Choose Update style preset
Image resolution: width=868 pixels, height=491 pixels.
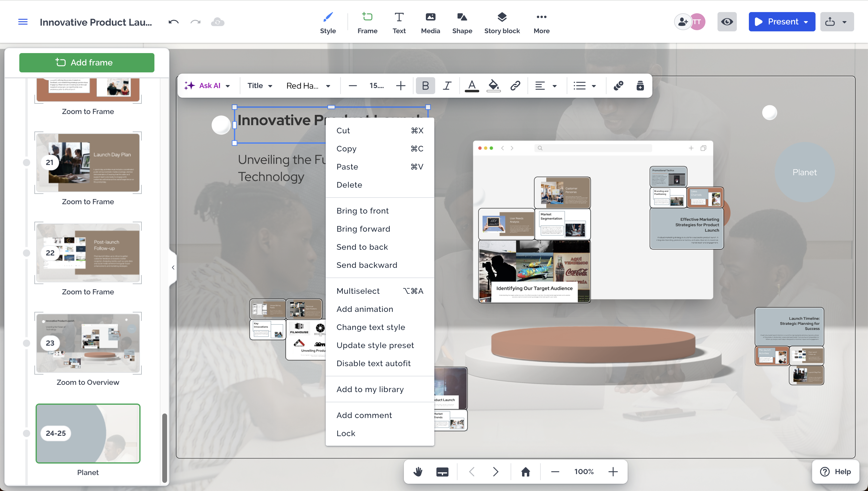pos(380,345)
